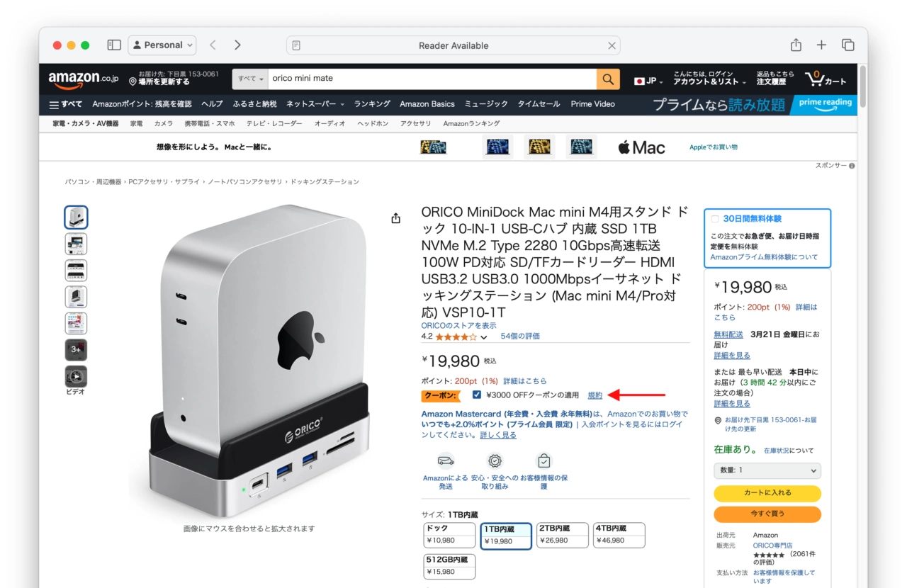Tick the 30日間無料体験 checkbox

715,219
